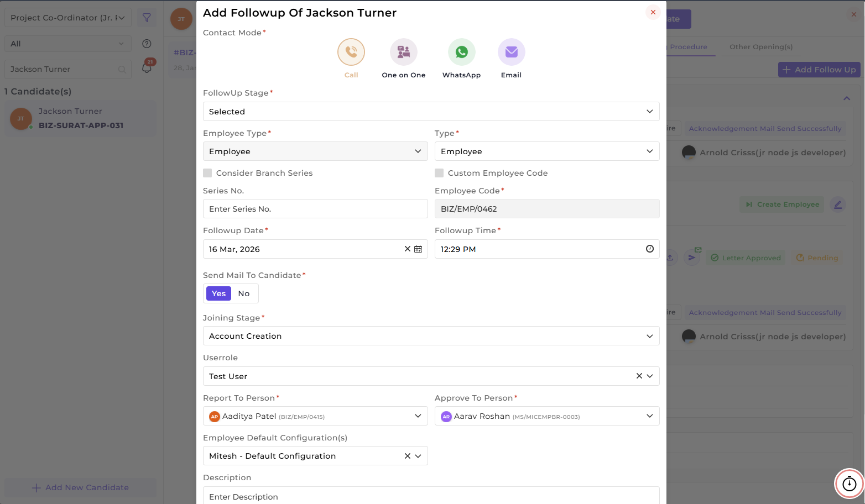
Task: Click the Create Employee button
Action: [782, 204]
